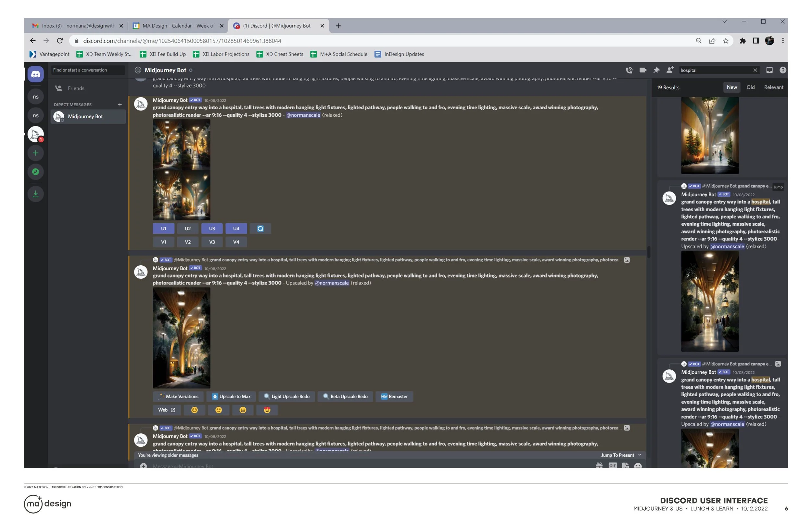Sort search results by Relevant
This screenshot has height=526, width=812.
774,87
